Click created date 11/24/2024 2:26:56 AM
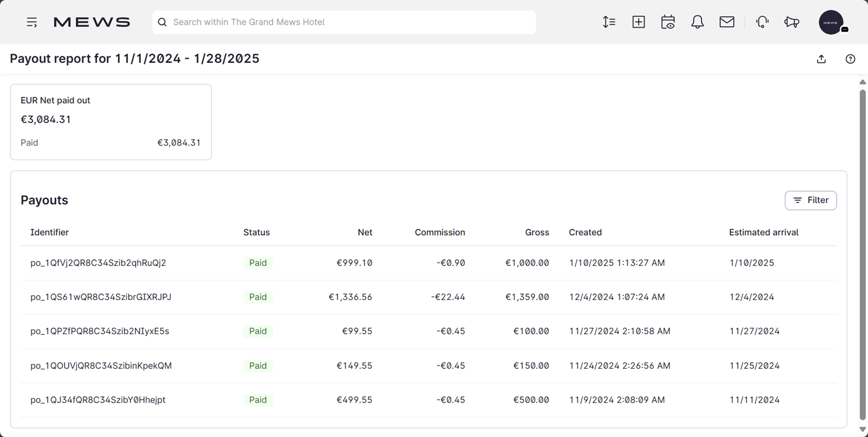 (619, 366)
